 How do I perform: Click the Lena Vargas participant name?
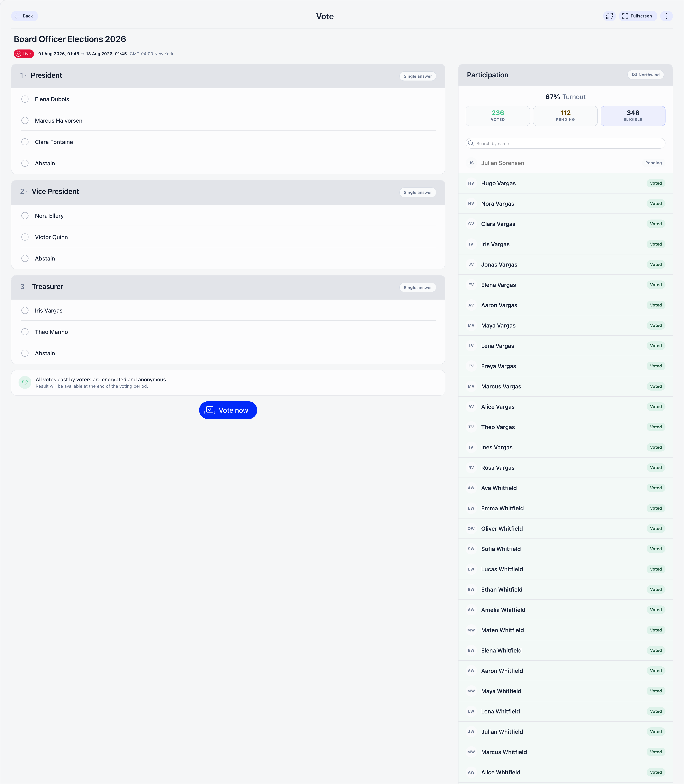click(x=498, y=346)
